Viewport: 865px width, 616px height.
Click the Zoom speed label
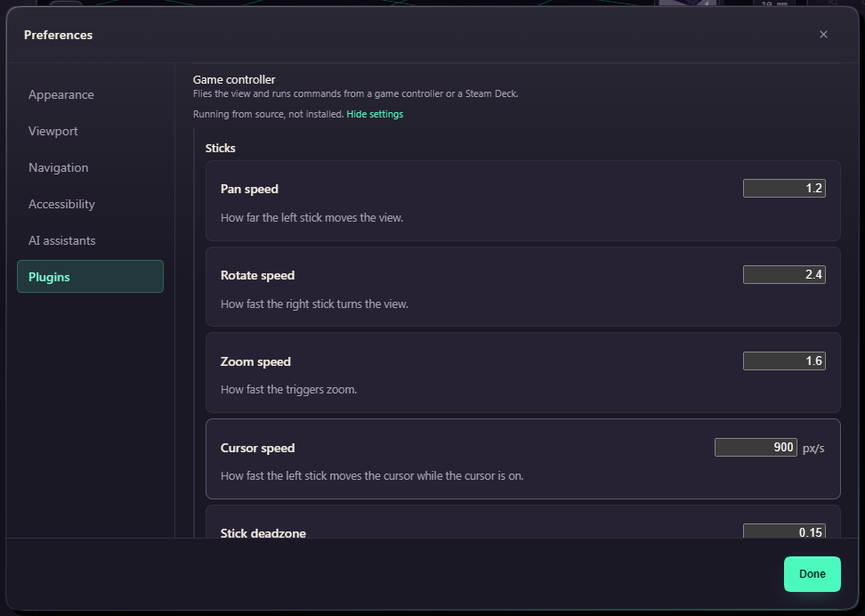coord(255,361)
